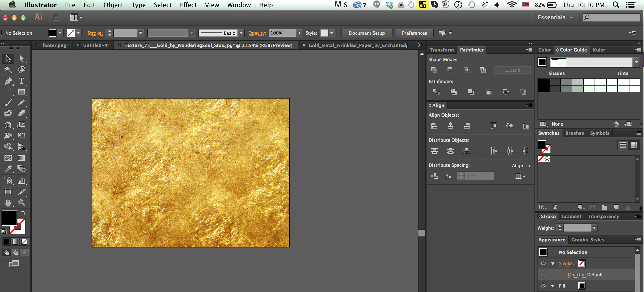The height and width of the screenshot is (292, 644).
Task: Open the Effect menu
Action: point(188,5)
